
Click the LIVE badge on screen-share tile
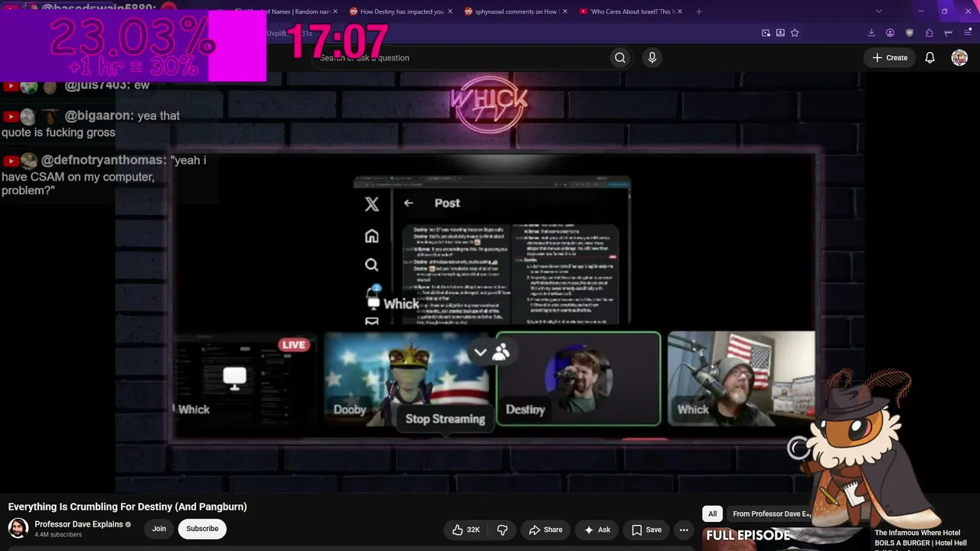pyautogui.click(x=294, y=345)
